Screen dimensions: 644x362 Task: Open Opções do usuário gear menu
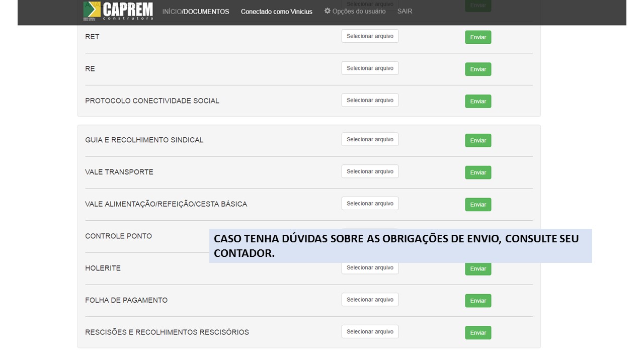[355, 11]
